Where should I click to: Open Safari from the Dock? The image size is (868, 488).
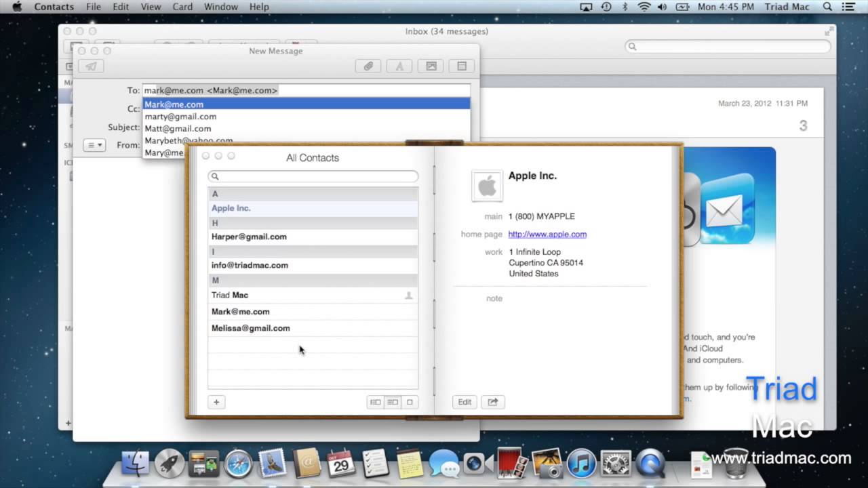click(x=238, y=464)
